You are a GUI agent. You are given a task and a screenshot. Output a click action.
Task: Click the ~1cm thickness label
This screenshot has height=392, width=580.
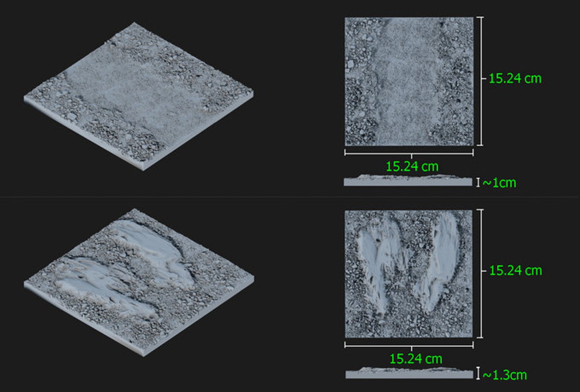tap(499, 182)
